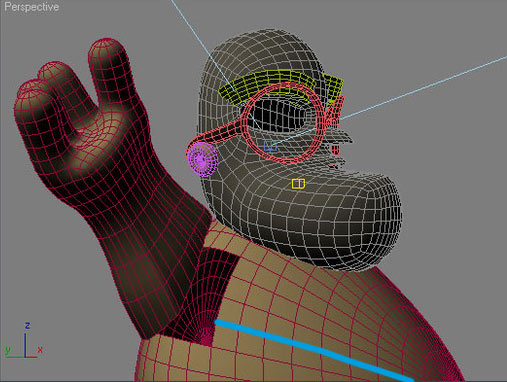Select the yellow square helper on the cheek

coord(298,184)
